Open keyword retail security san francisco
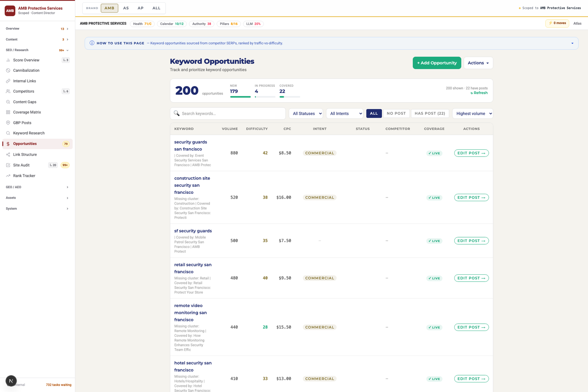 pyautogui.click(x=193, y=268)
